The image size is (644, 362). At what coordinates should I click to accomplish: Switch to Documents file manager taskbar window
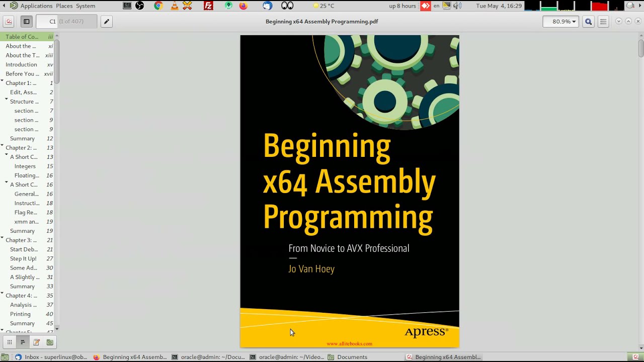[347, 357]
